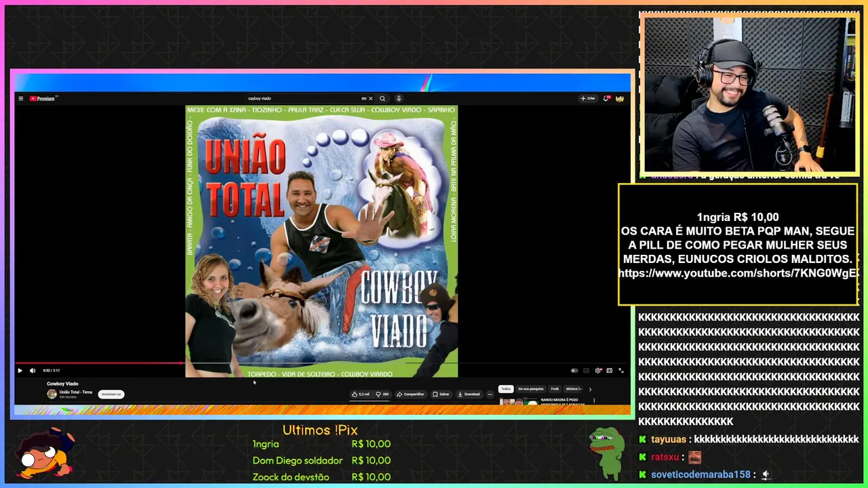The width and height of the screenshot is (868, 488).
Task: Select the "Música" filter chip
Action: pos(574,389)
